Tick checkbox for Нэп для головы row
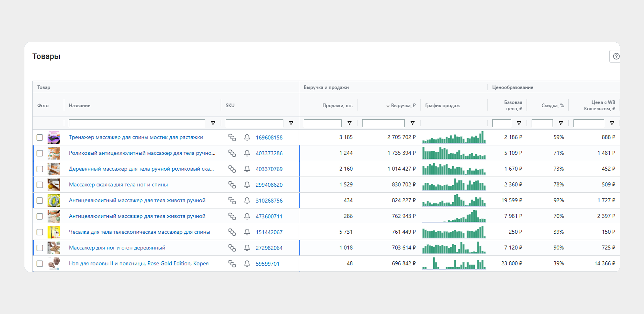This screenshot has width=644, height=314. 40,263
